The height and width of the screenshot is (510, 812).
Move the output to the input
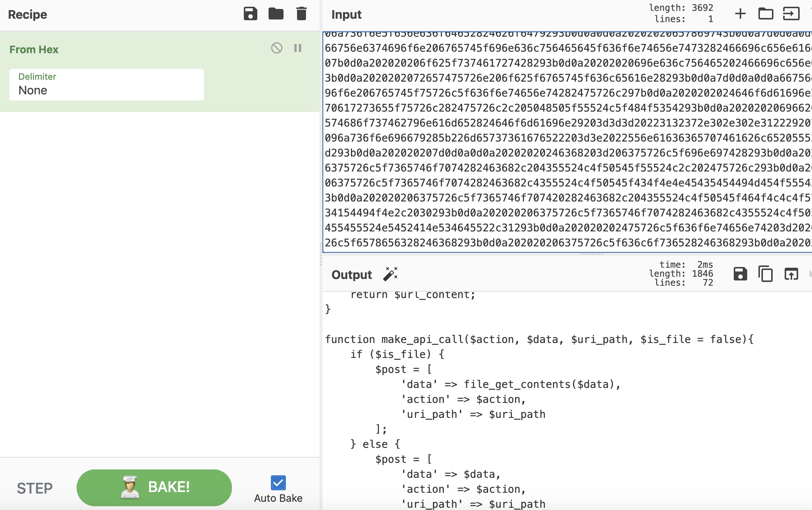coord(791,274)
